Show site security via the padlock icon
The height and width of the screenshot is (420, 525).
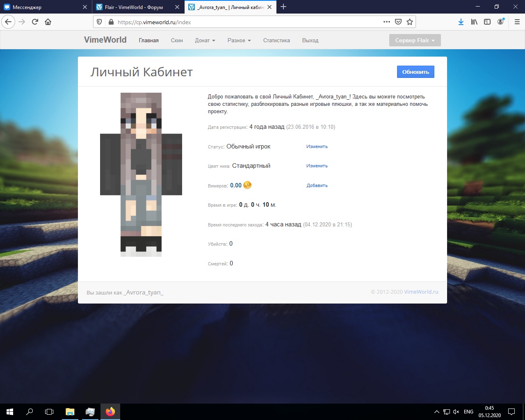point(110,22)
